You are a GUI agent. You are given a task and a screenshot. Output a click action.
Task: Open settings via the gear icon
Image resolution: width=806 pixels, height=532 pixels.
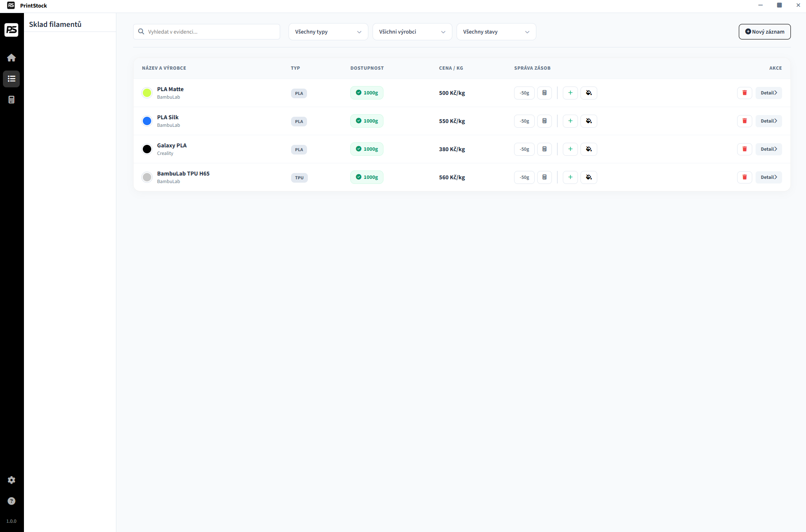point(11,480)
